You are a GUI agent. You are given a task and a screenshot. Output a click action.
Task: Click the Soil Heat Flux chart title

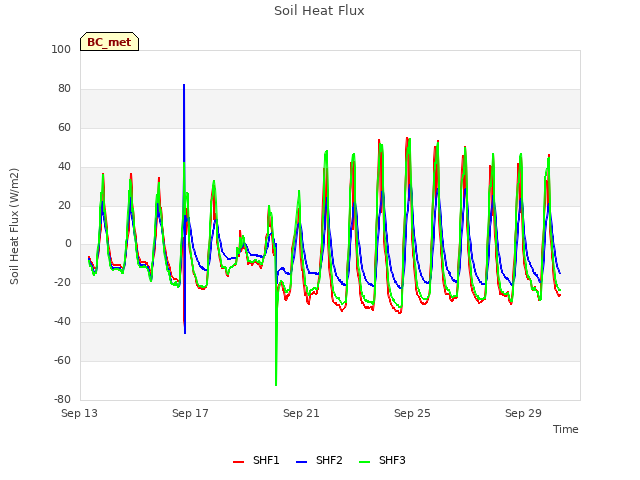point(319,10)
